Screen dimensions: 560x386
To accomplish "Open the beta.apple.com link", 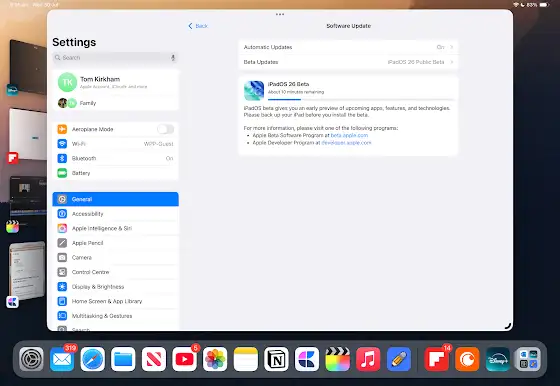I will 349,135.
